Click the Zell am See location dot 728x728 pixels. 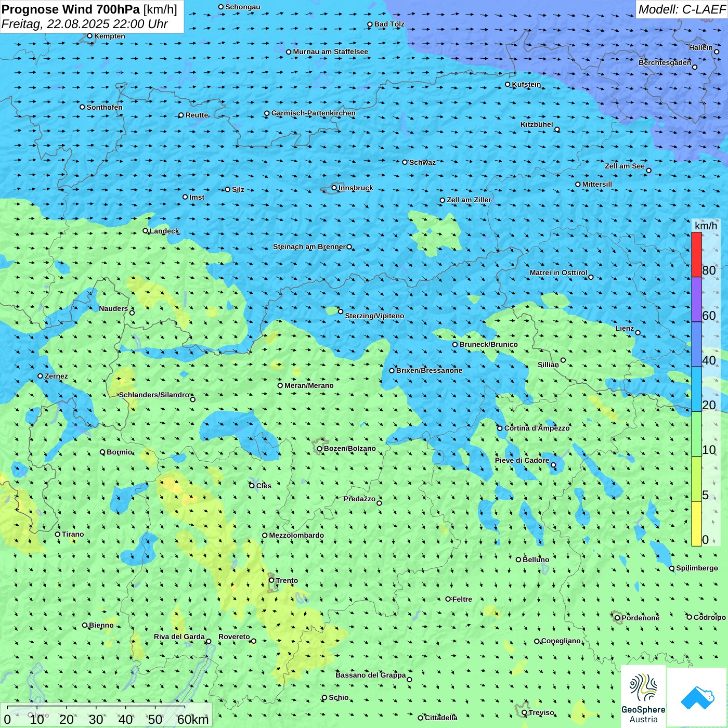point(649,171)
